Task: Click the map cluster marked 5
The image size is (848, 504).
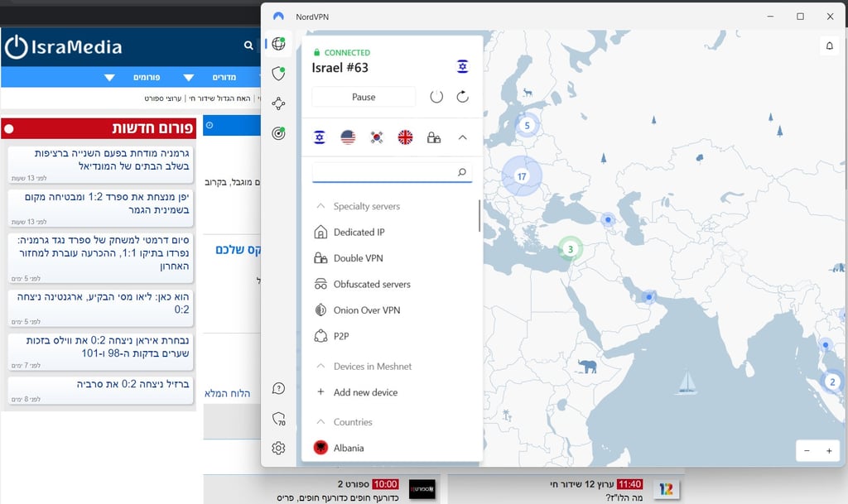Action: (x=528, y=126)
